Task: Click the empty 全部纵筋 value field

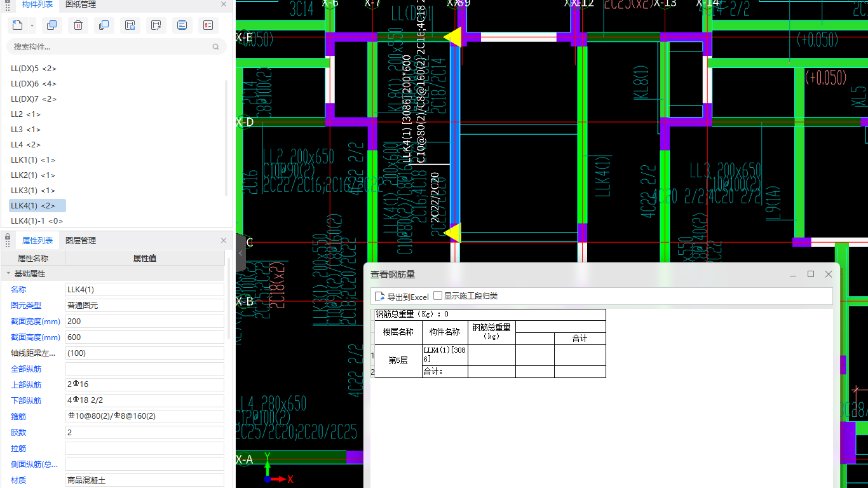Action: pyautogui.click(x=145, y=369)
